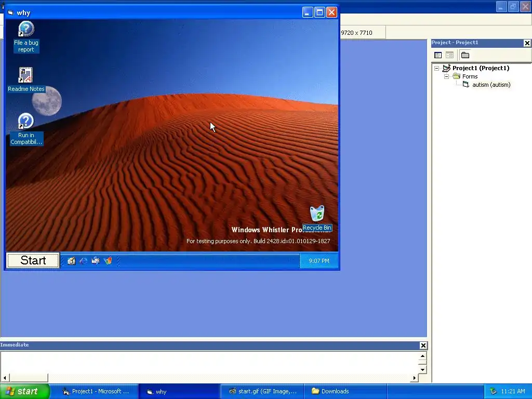The height and width of the screenshot is (399, 532).
Task: Open the Readme Notes desktop icon
Action: tap(26, 79)
